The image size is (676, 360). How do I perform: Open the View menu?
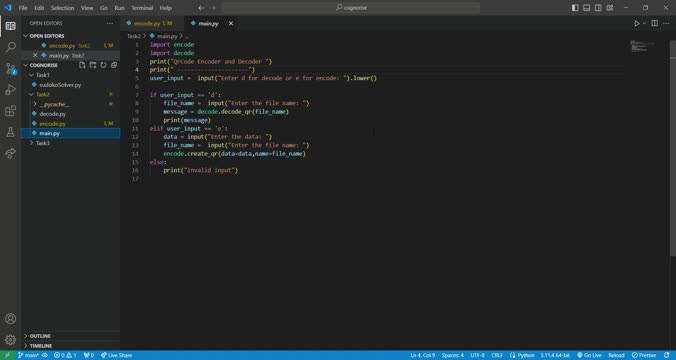tap(87, 8)
